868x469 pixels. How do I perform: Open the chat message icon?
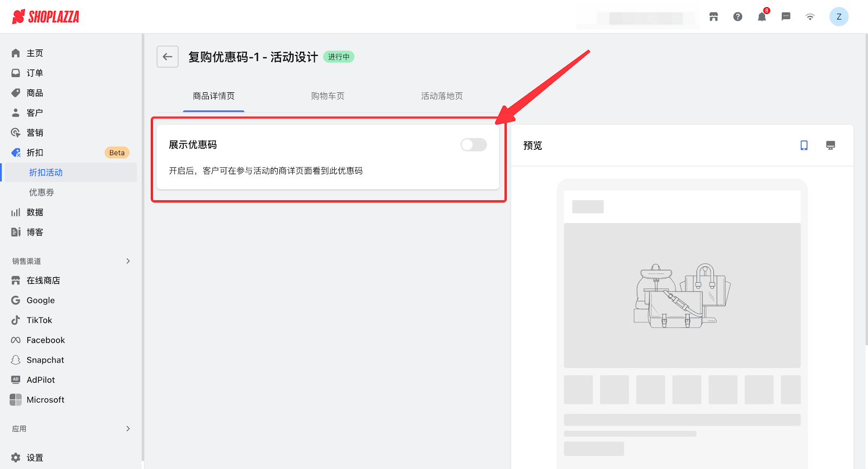coord(786,17)
